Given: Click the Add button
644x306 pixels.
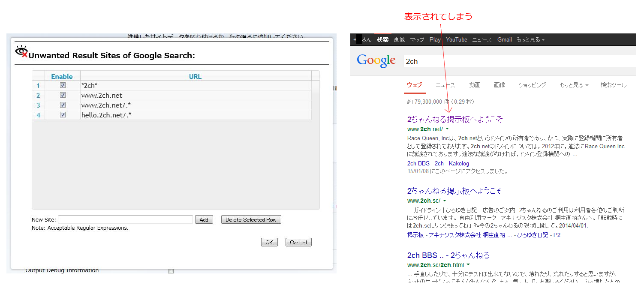Looking at the screenshot, I should pos(204,219).
